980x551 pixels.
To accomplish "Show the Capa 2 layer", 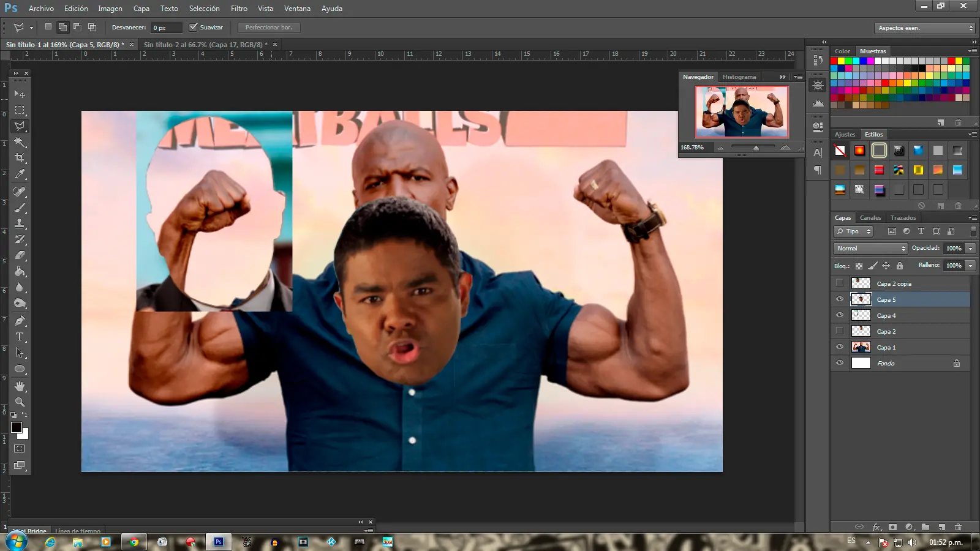I will click(x=840, y=331).
